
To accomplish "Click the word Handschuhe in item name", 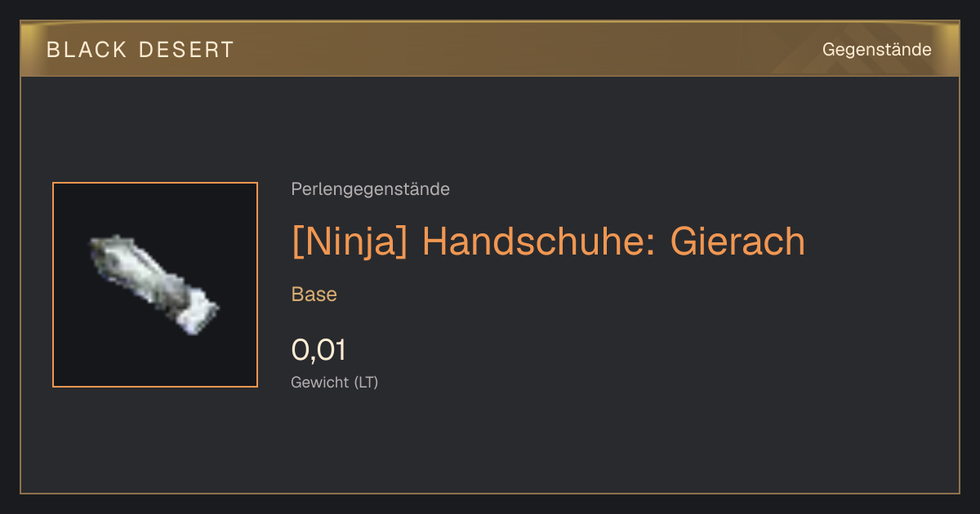I will tap(539, 241).
